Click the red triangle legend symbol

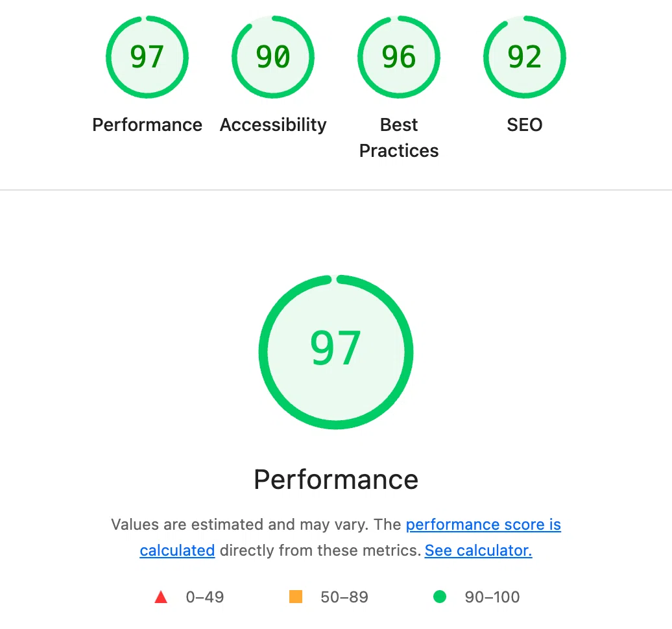click(160, 597)
